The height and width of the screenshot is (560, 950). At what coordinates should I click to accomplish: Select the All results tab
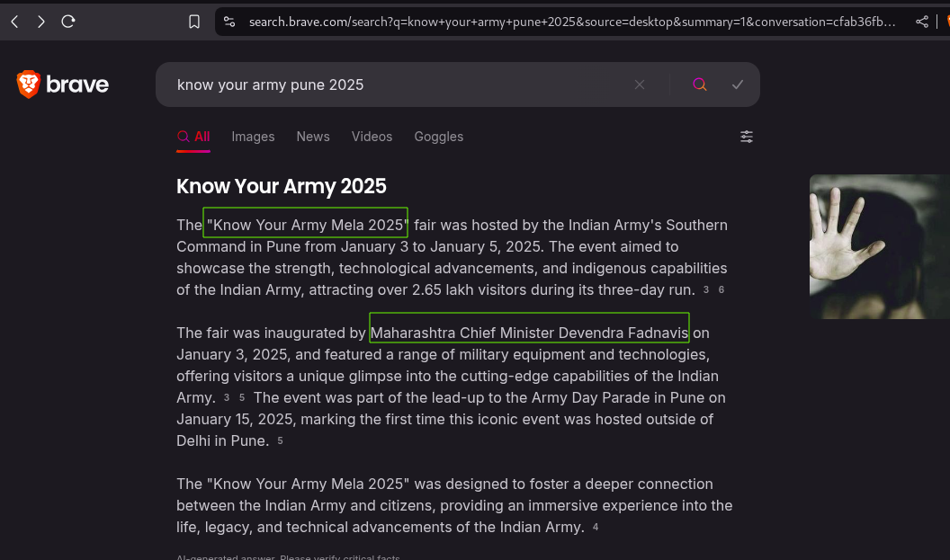coord(193,137)
